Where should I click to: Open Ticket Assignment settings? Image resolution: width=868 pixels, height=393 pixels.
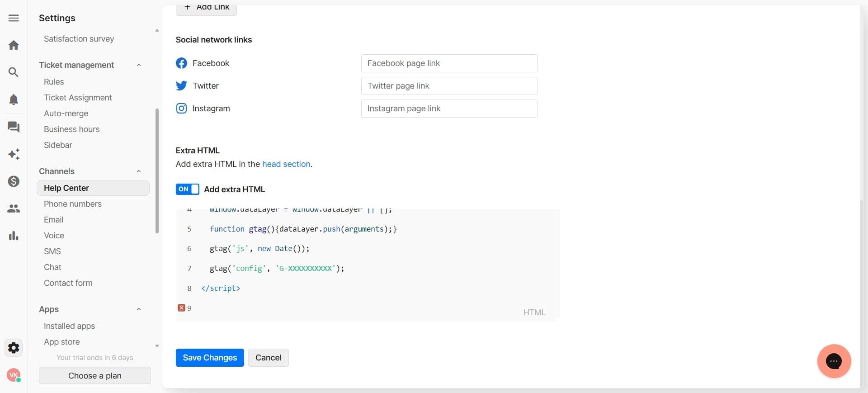78,98
